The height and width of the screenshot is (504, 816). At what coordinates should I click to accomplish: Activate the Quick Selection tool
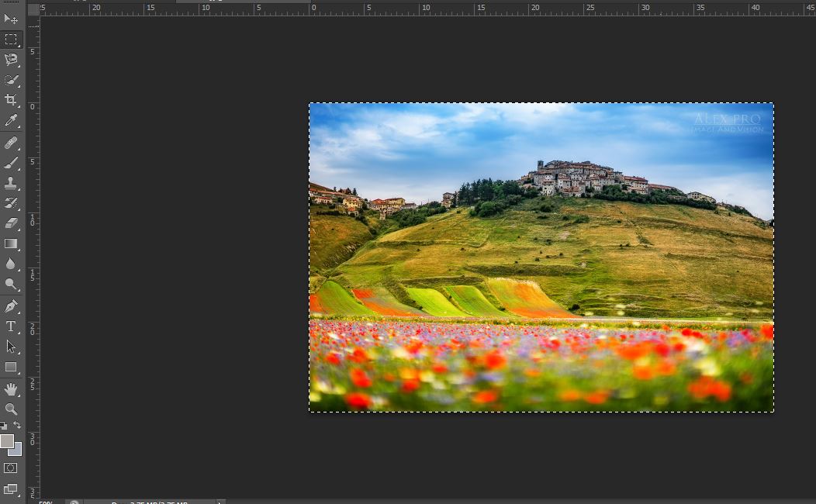coord(11,80)
